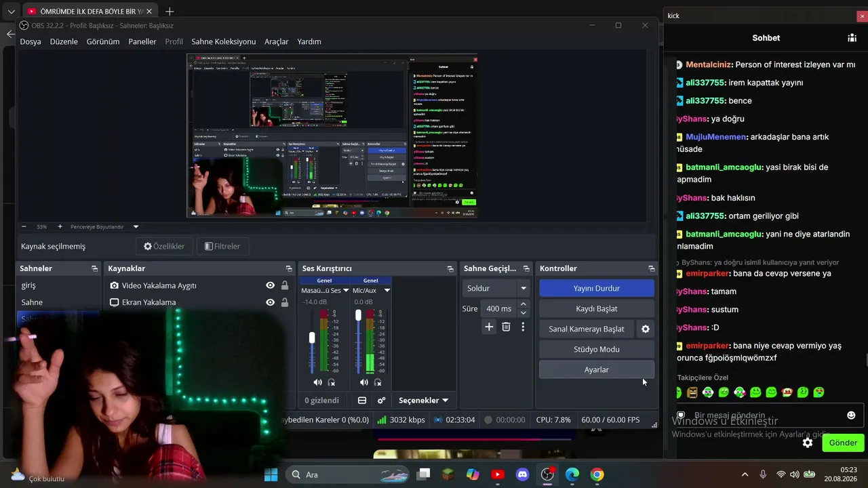Image resolution: width=868 pixels, height=488 pixels.
Task: Add a new scene transition
Action: coord(489,327)
